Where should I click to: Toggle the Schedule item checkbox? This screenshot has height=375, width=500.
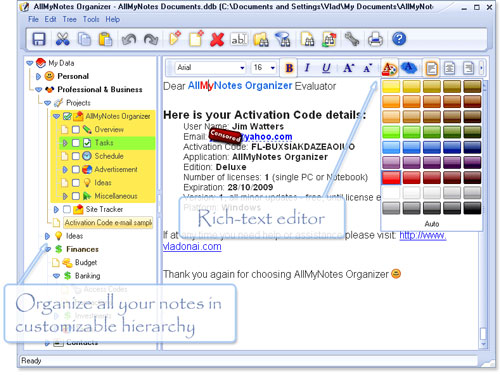click(76, 156)
